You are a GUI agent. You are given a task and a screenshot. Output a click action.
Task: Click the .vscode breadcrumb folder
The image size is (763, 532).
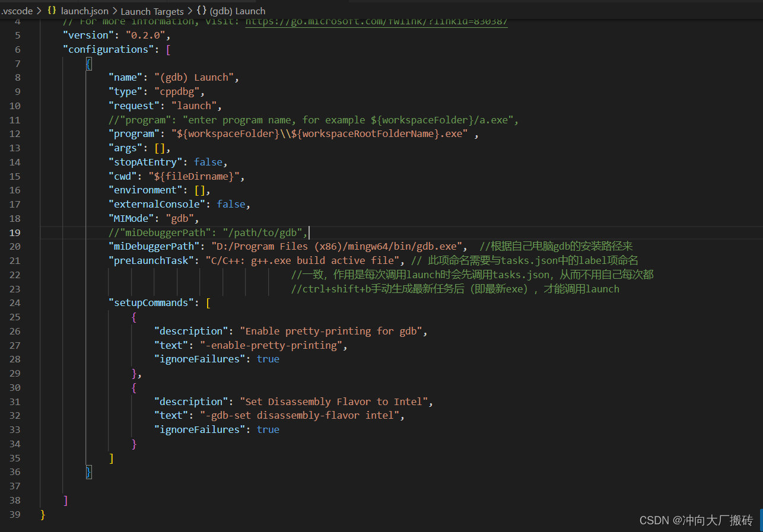[x=17, y=11]
